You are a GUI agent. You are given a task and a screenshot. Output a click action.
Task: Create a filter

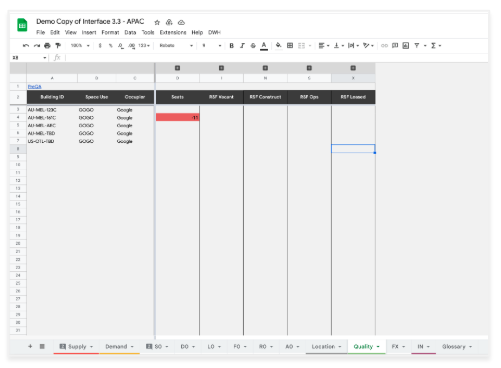pyautogui.click(x=417, y=46)
